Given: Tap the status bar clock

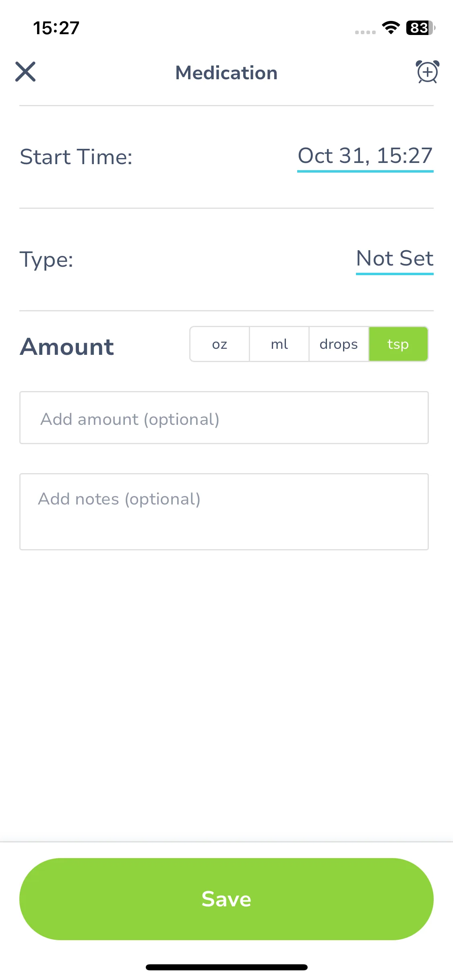Looking at the screenshot, I should pyautogui.click(x=56, y=28).
